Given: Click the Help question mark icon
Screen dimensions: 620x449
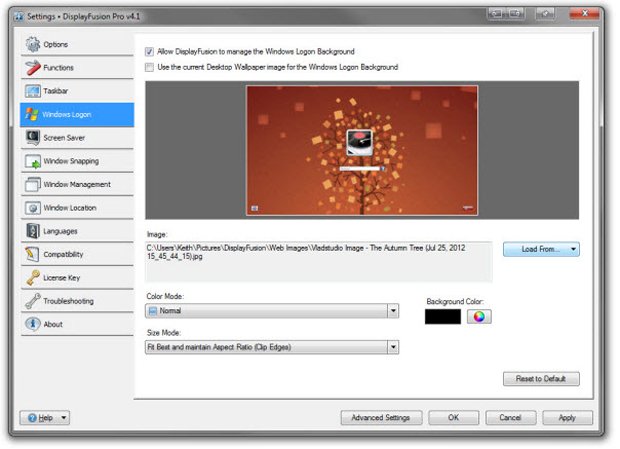Looking at the screenshot, I should pos(32,418).
